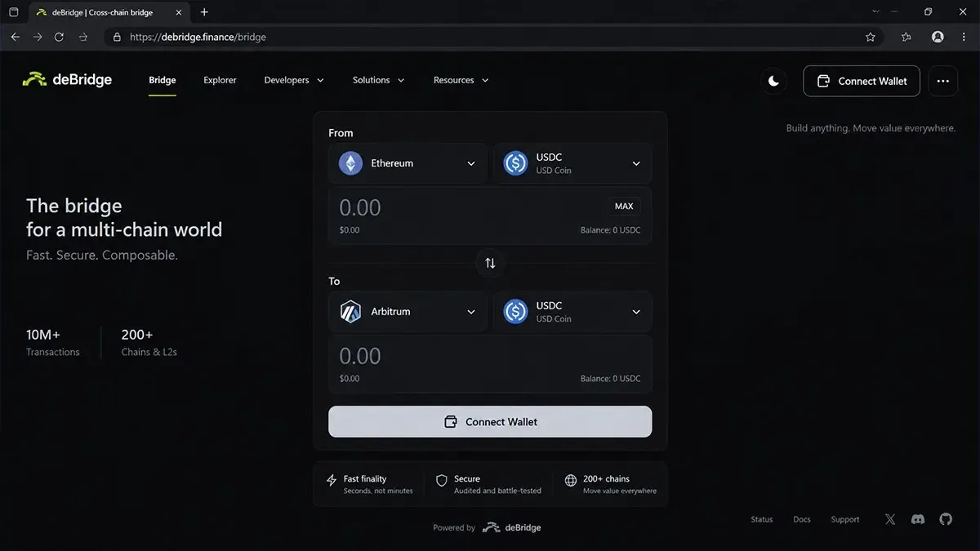Click the globe icon beside 200+ chains
Screen dimensions: 980x551
click(571, 481)
